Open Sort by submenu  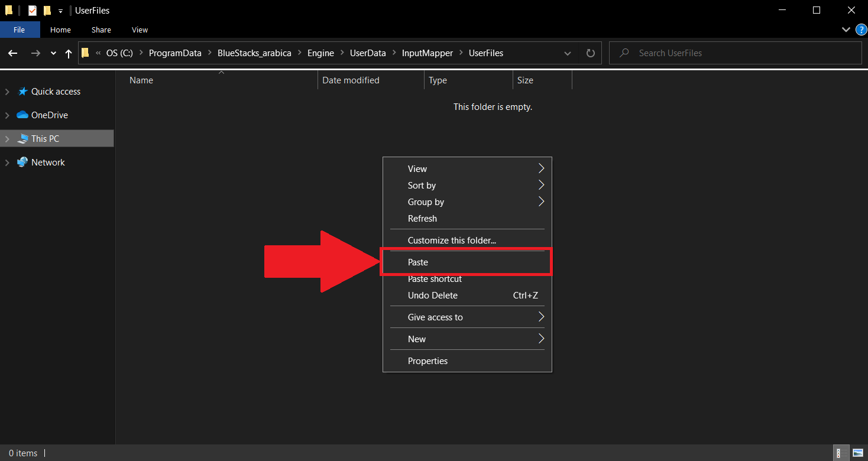[x=467, y=186]
